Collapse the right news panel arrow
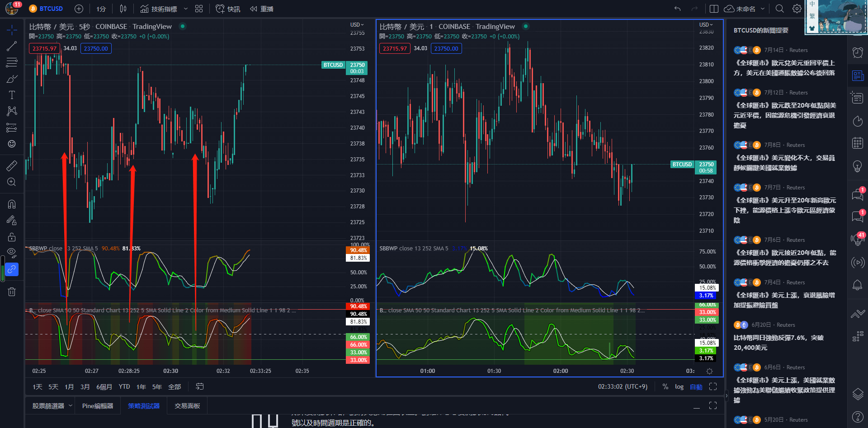Screen dimensions: 868x428 [x=726, y=396]
